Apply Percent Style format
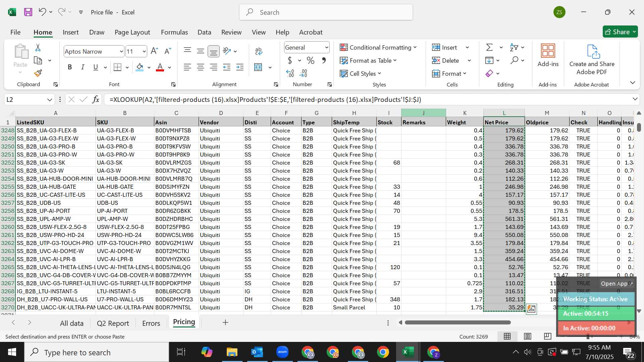This screenshot has width=644, height=362. coord(311,60)
